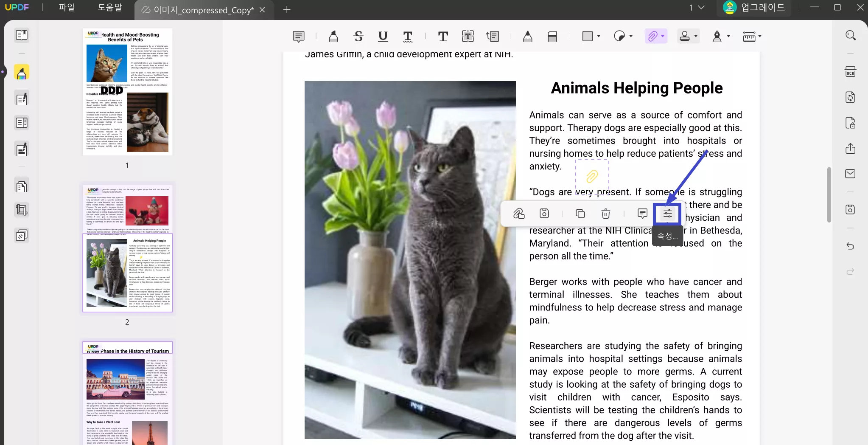Expand the attachment tool dropdown arrow
868x445 pixels.
(x=663, y=37)
